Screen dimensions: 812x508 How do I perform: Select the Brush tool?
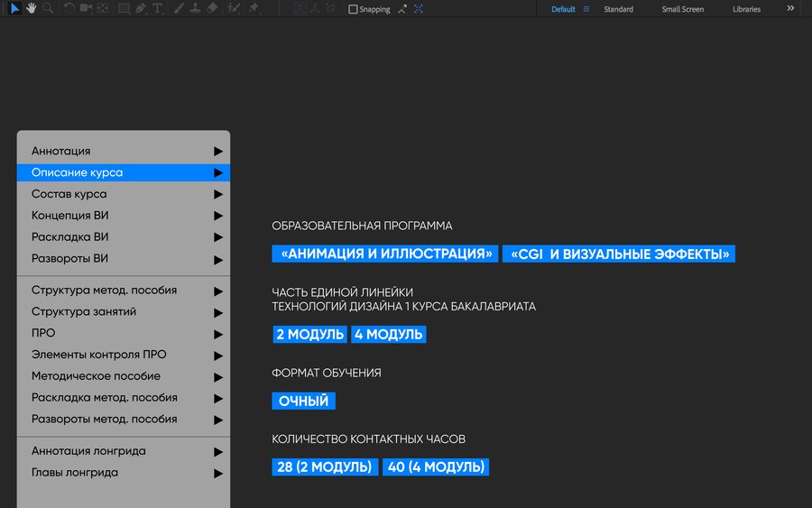pyautogui.click(x=179, y=8)
